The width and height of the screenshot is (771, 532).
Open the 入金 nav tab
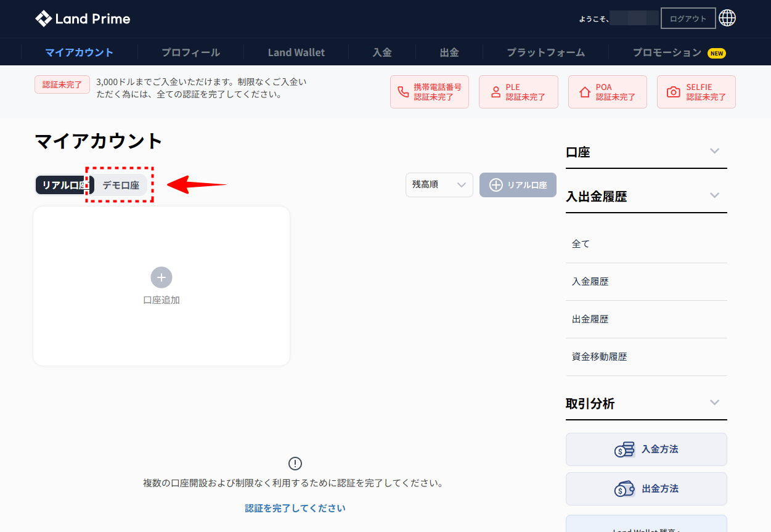pyautogui.click(x=382, y=52)
